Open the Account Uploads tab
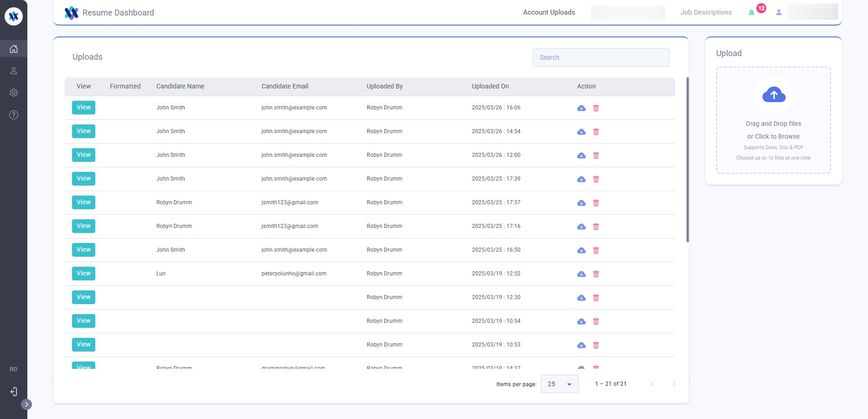Image resolution: width=868 pixels, height=419 pixels. (549, 12)
